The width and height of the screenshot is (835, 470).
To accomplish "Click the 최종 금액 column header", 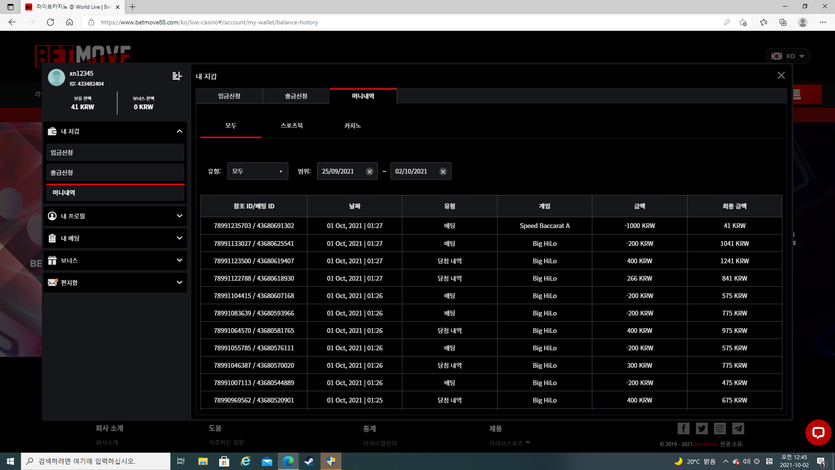I will pos(734,206).
